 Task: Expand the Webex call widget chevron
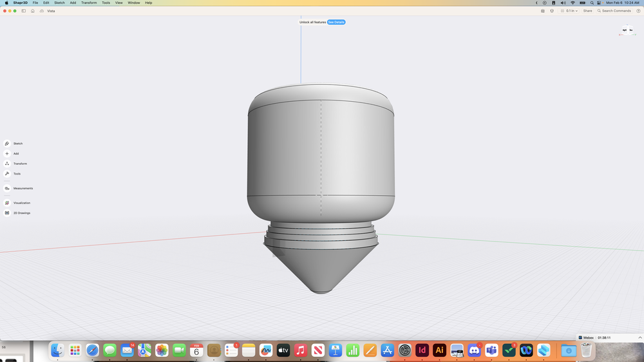point(639,338)
